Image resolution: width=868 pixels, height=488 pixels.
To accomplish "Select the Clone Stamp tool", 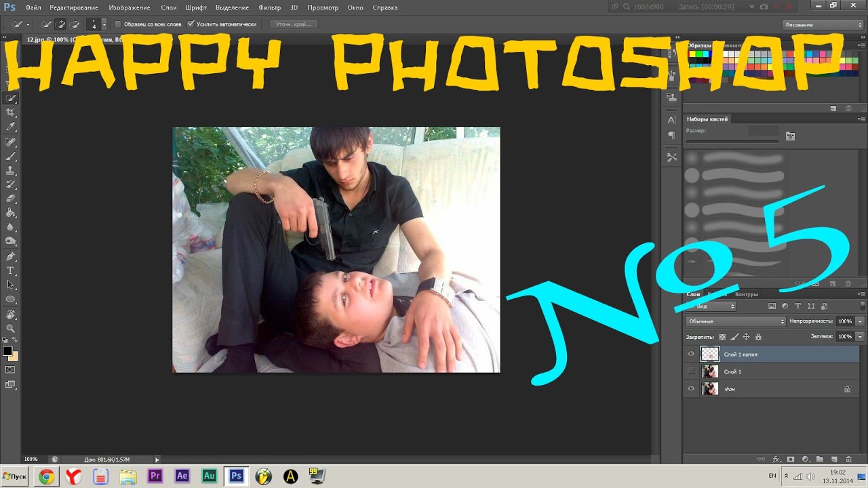I will click(x=11, y=170).
